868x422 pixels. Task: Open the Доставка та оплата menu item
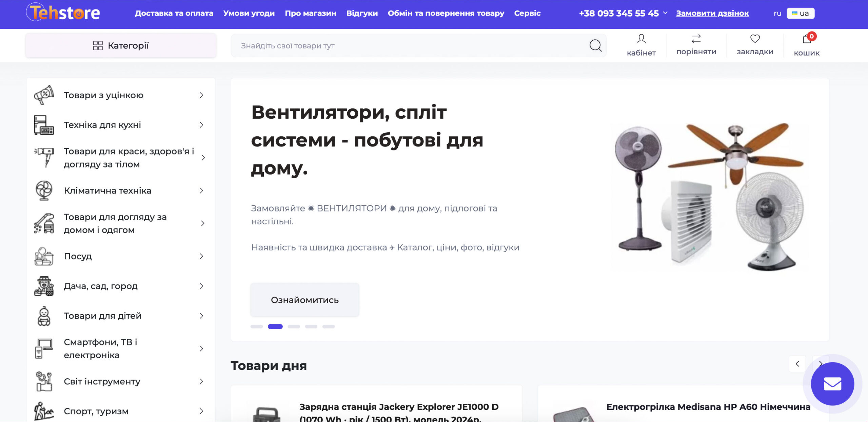[174, 13]
